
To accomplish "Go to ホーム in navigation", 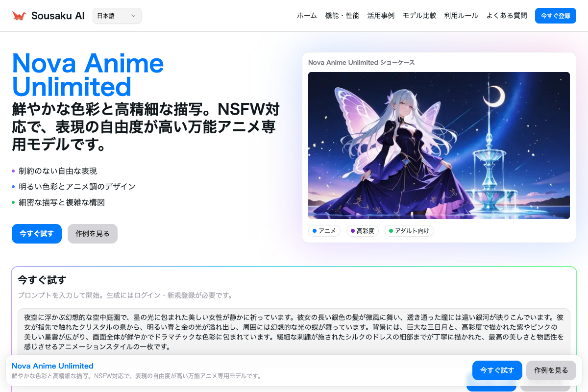I will pyautogui.click(x=307, y=16).
